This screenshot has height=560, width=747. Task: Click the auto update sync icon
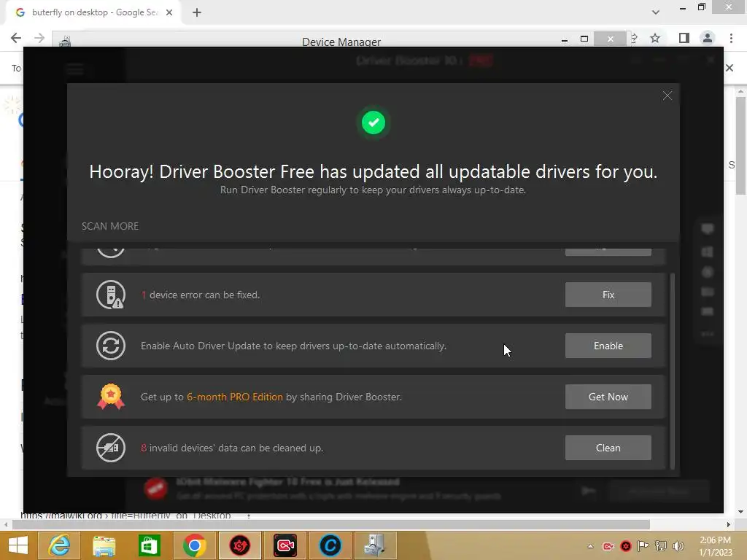click(x=111, y=346)
